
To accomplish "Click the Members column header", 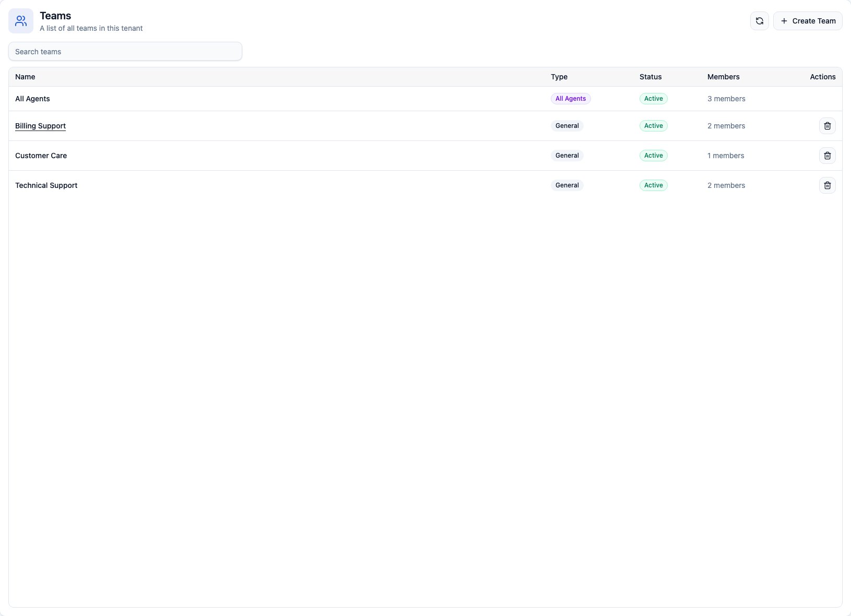I will pos(723,77).
